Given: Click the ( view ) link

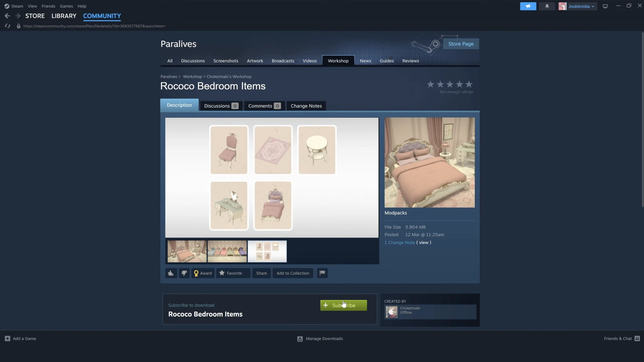Looking at the screenshot, I should (x=424, y=242).
